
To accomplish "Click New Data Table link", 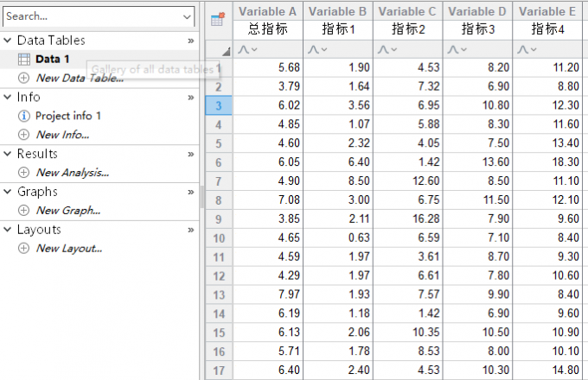I will pyautogui.click(x=80, y=78).
